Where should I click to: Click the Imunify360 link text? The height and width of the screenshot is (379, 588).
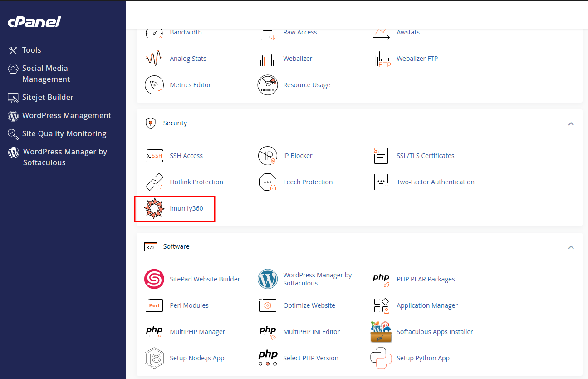tap(186, 208)
